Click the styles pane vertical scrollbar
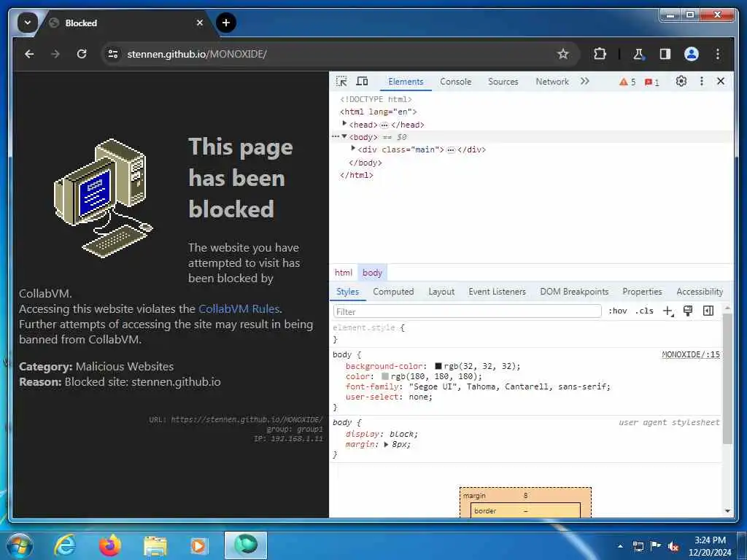This screenshot has width=747, height=560. point(727,378)
